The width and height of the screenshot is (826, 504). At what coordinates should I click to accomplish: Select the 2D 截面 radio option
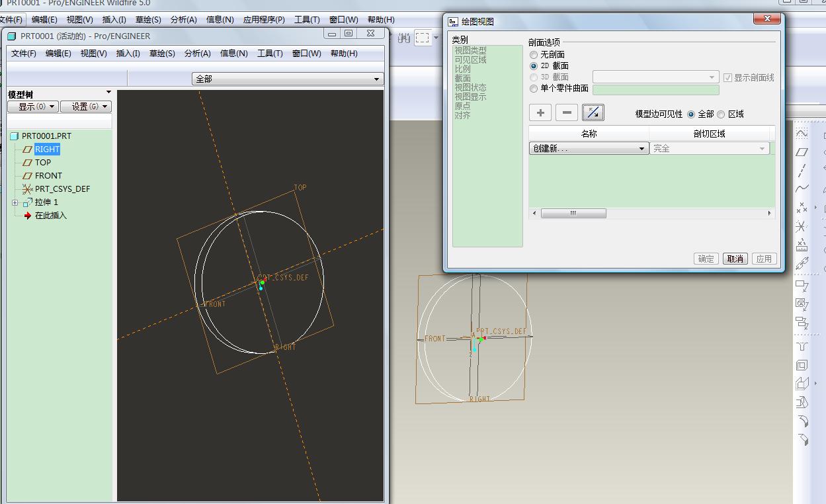(534, 66)
